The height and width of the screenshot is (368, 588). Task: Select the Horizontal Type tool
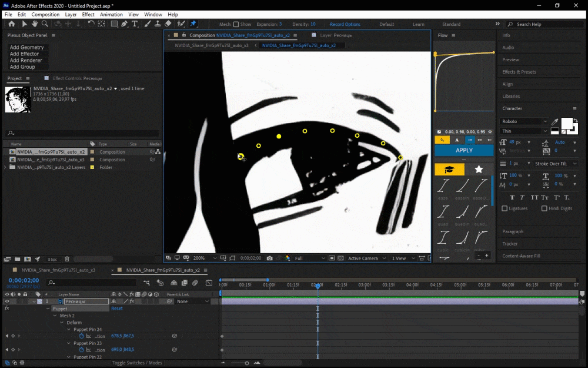[135, 24]
